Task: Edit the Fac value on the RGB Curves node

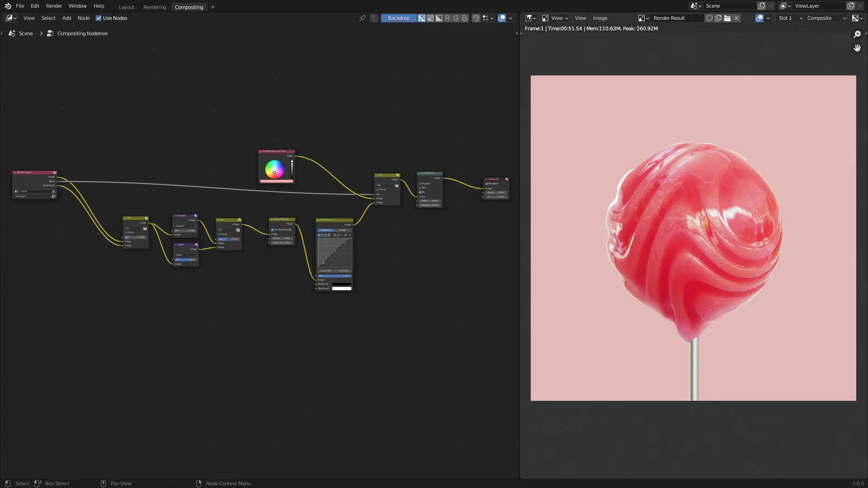Action: point(334,276)
